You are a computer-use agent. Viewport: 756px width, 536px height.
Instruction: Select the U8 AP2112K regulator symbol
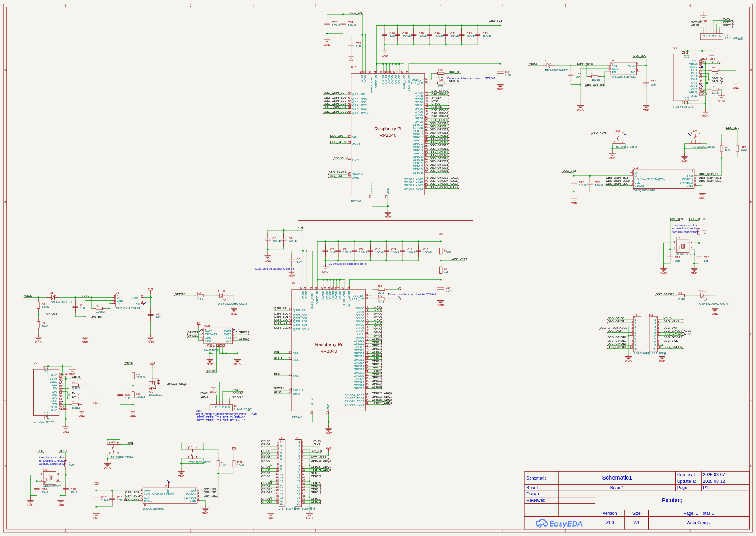[x=623, y=69]
